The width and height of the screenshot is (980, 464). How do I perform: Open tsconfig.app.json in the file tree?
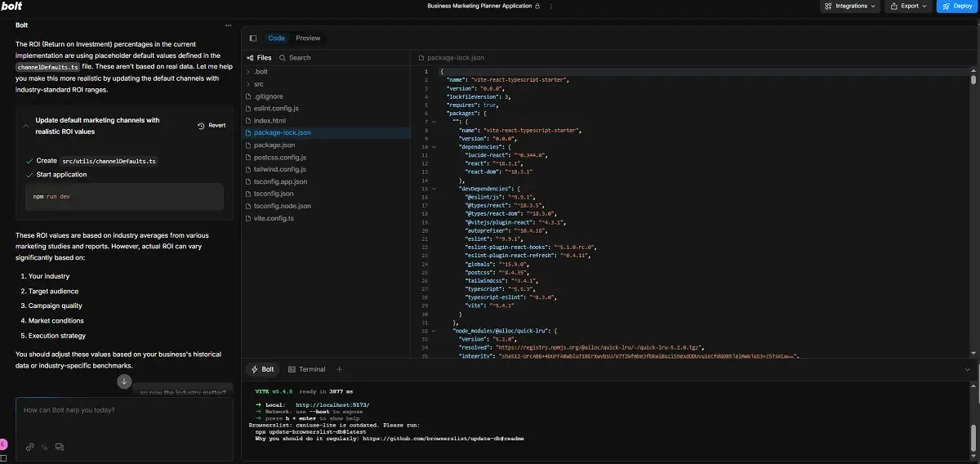(x=327, y=181)
